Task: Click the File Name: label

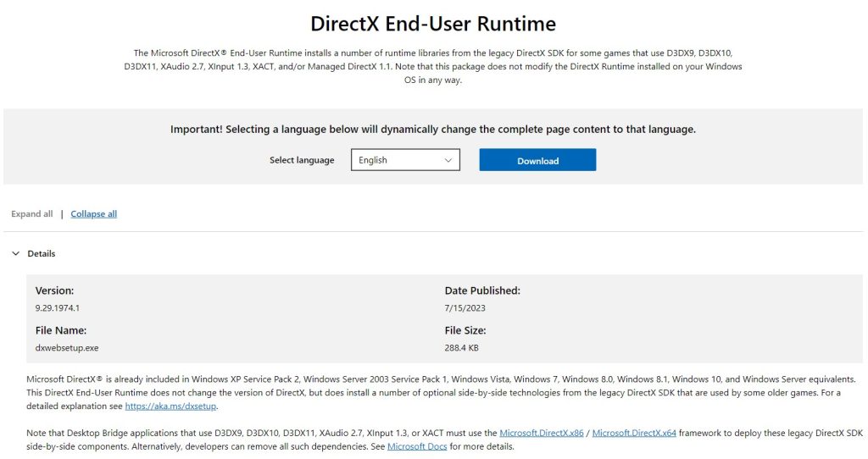Action: pos(61,330)
